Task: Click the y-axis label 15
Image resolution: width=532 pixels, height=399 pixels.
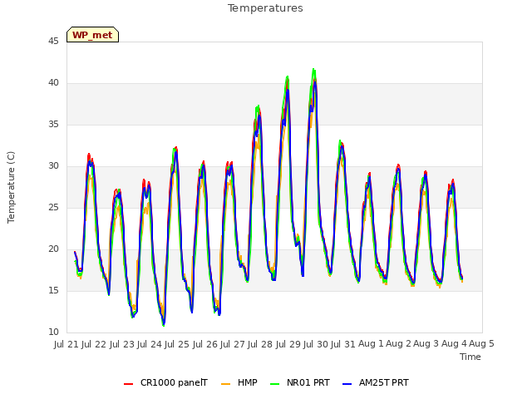Action: click(x=53, y=291)
